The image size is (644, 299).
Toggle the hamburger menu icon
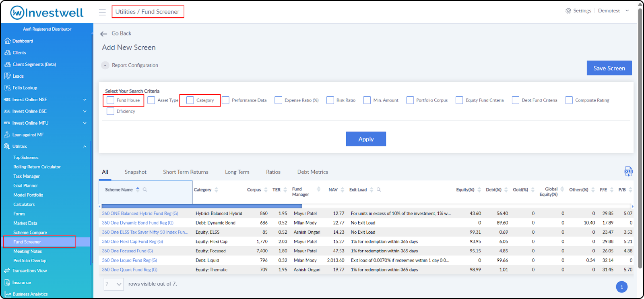pyautogui.click(x=102, y=12)
